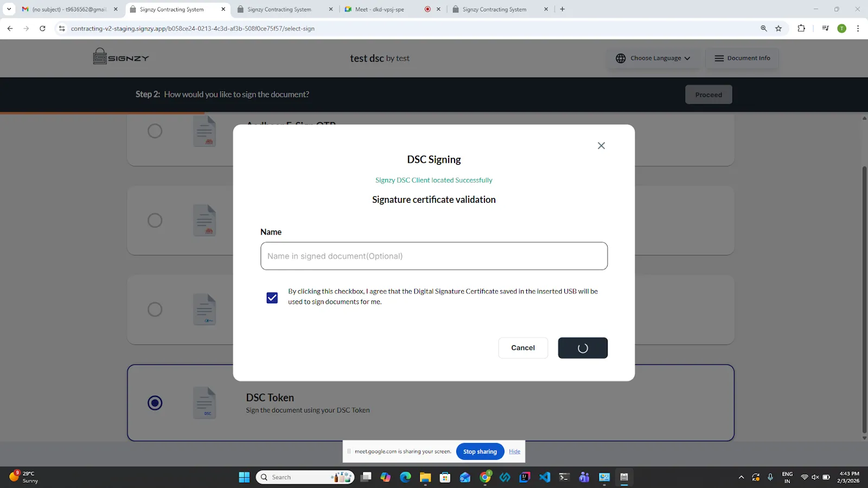Screen dimensions: 868x488
Task: Close the DSC Signing dialog
Action: (x=601, y=145)
